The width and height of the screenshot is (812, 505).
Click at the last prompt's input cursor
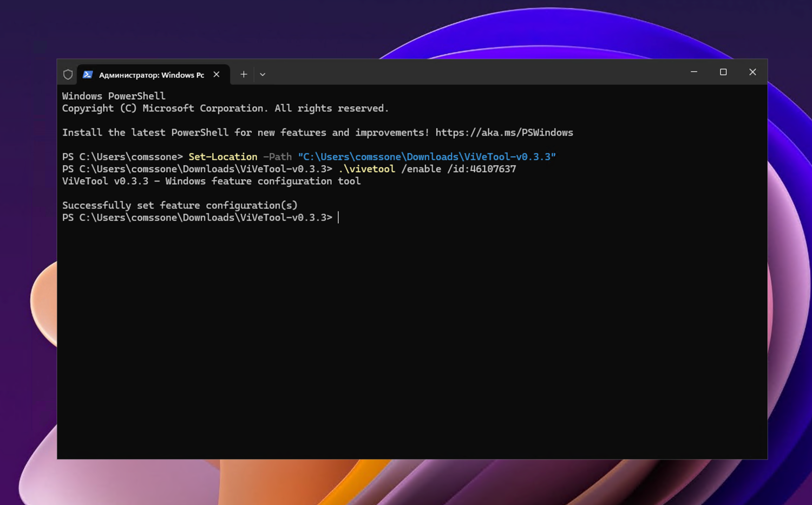coord(339,217)
